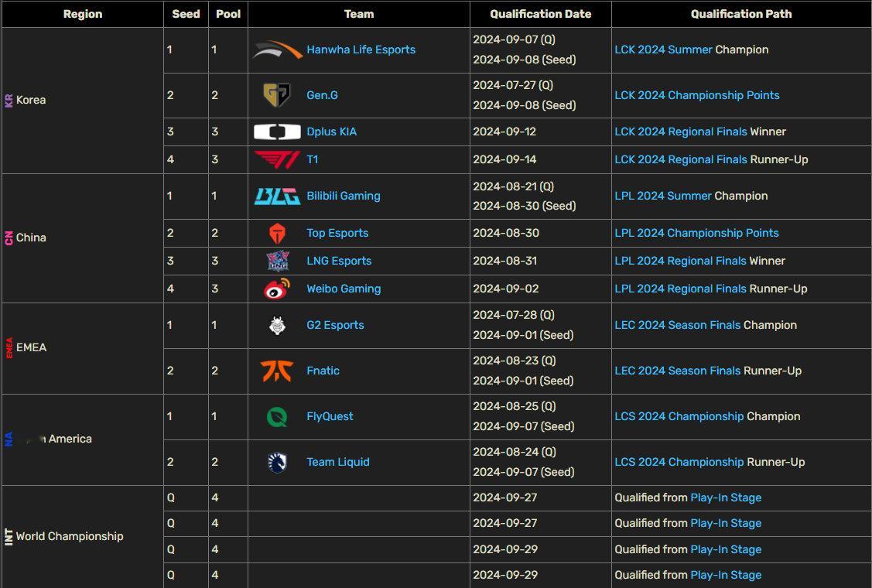Image resolution: width=872 pixels, height=588 pixels.
Task: Open LEC 2024 Season Finals link in Champion row
Action: 677,325
